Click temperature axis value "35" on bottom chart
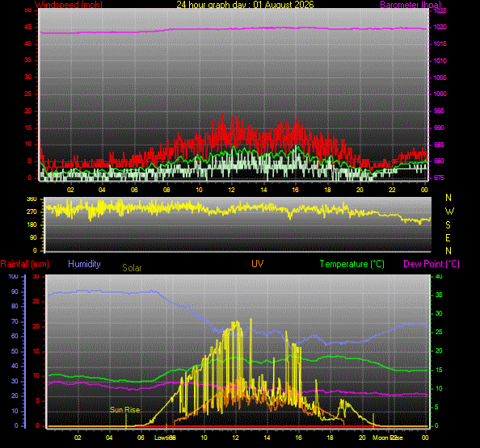Viewport: 480px width, 448px height. click(439, 295)
